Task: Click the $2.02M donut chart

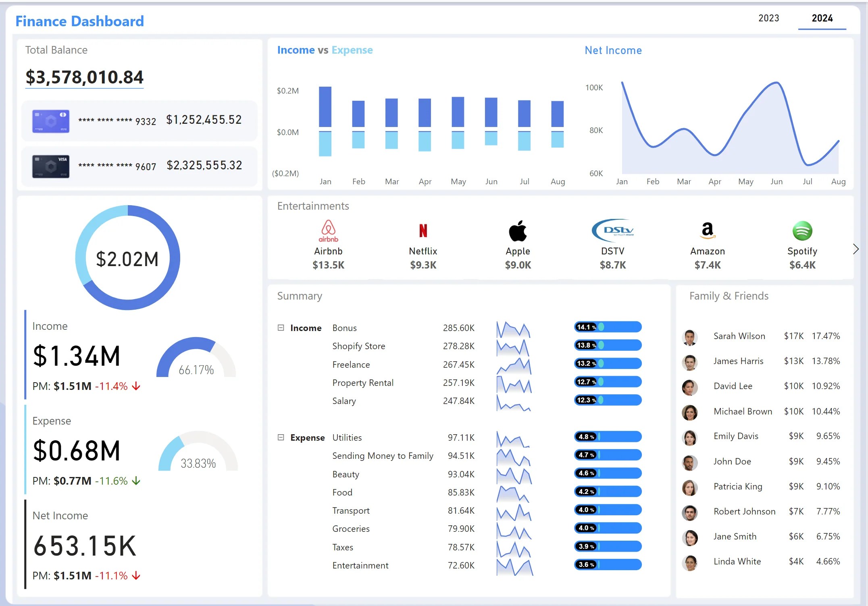Action: click(127, 258)
